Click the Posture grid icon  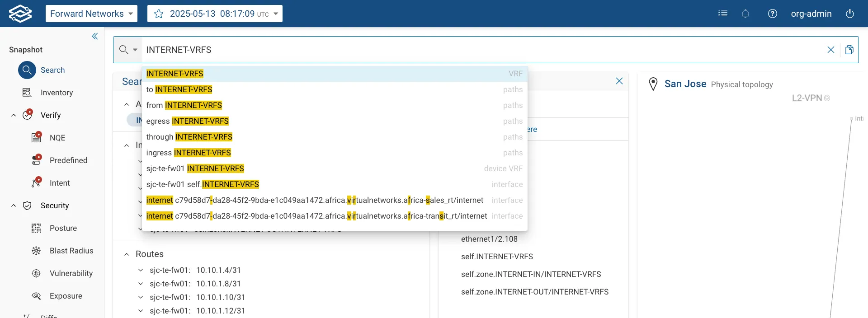point(36,228)
